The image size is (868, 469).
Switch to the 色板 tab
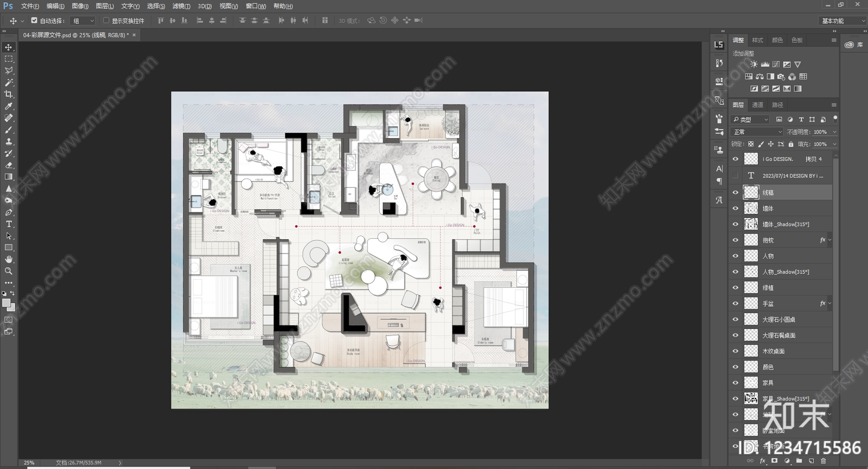click(x=797, y=40)
